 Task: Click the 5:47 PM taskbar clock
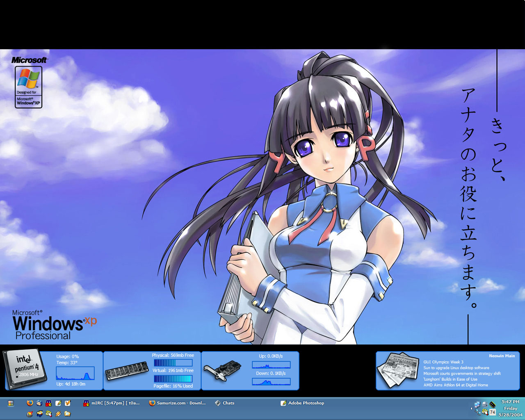[510, 402]
